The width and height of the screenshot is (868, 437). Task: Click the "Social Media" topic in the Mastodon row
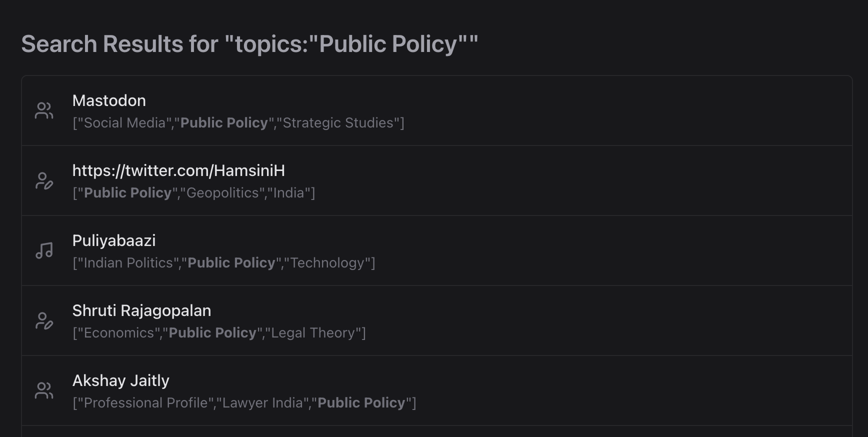(124, 123)
